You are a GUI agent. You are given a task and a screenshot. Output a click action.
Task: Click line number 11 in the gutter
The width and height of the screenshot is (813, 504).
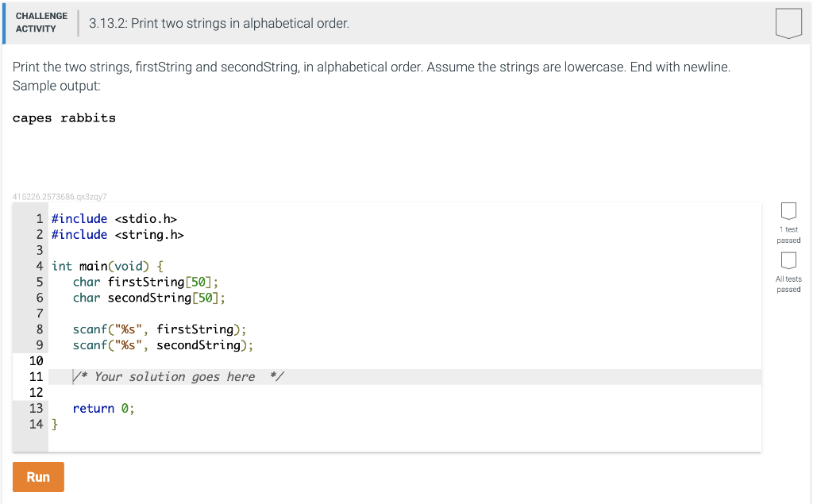[x=36, y=376]
